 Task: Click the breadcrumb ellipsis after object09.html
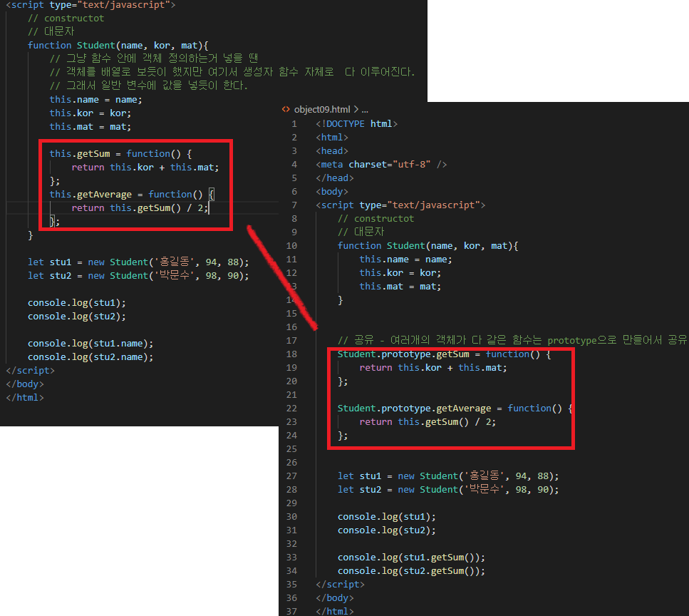click(365, 110)
